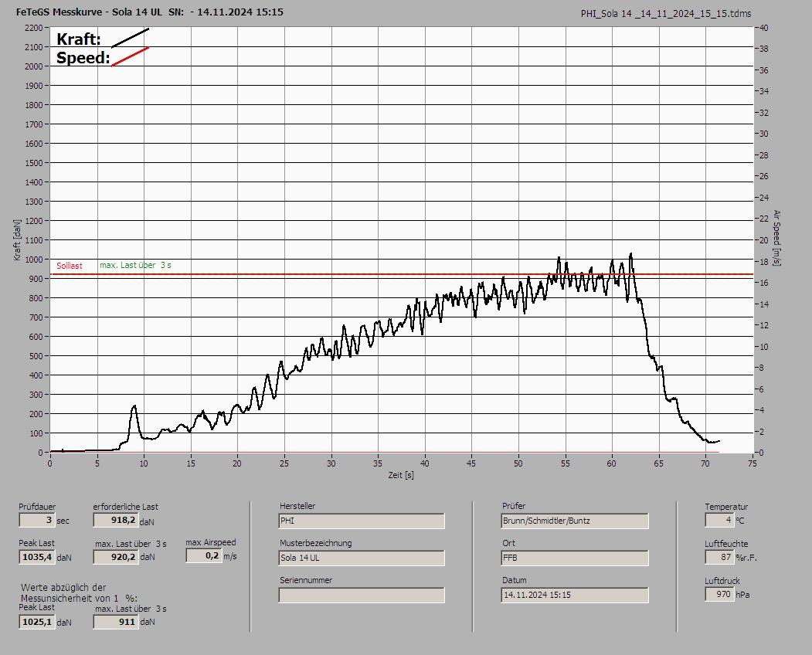812x655 pixels.
Task: Click the Werte abzüglich der Messunsicherheit text
Action: (80, 593)
